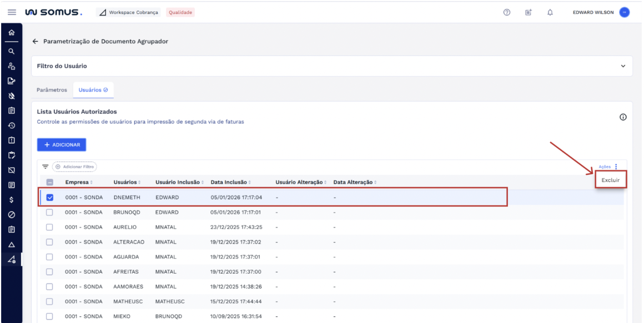Click the info icon in list panel

[x=622, y=117]
